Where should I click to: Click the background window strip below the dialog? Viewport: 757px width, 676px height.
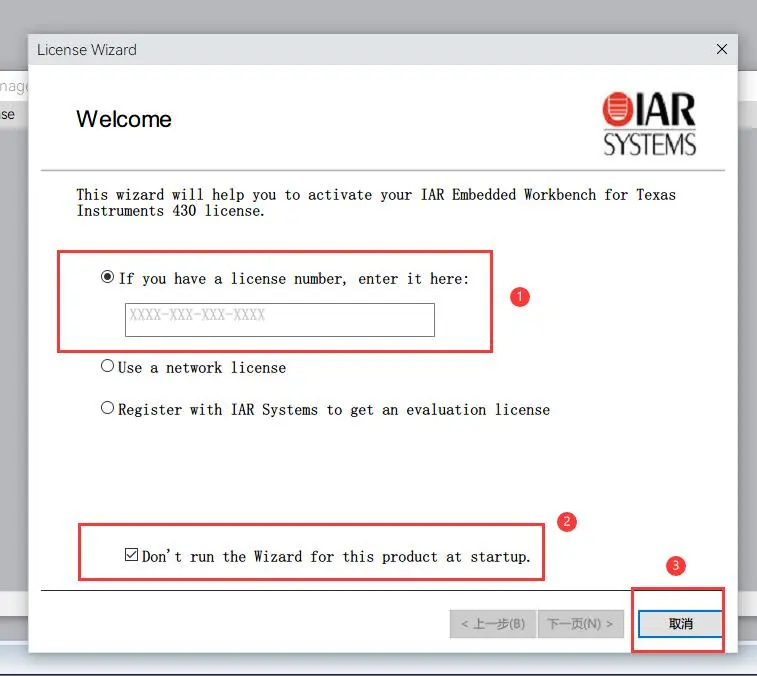click(x=378, y=664)
